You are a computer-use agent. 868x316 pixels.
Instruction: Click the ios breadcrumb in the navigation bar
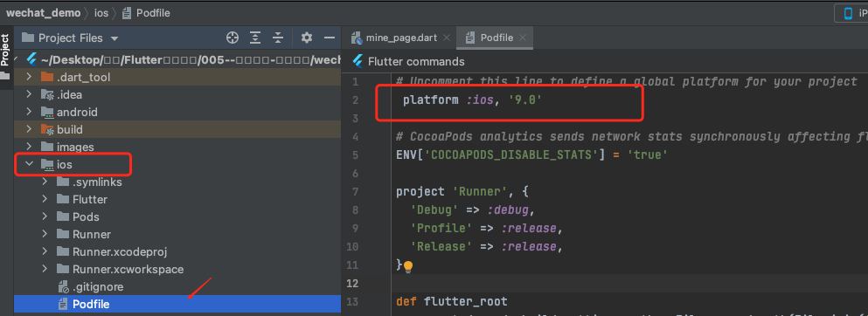[x=101, y=13]
